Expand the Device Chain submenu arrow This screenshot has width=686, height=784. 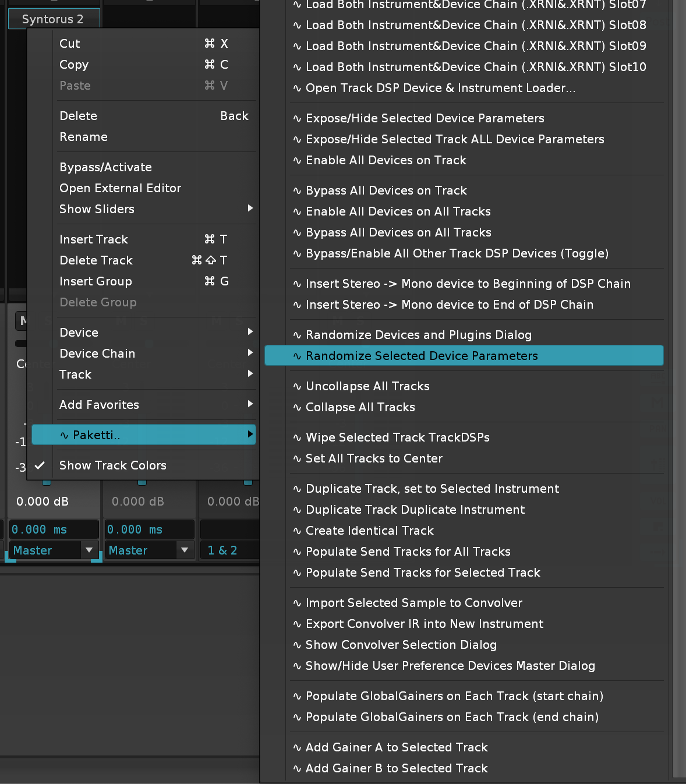(x=250, y=353)
